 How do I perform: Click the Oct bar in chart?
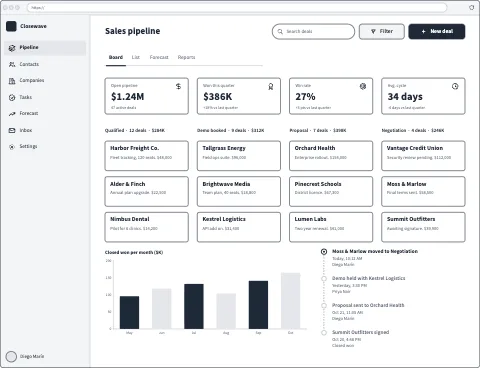[x=290, y=301]
